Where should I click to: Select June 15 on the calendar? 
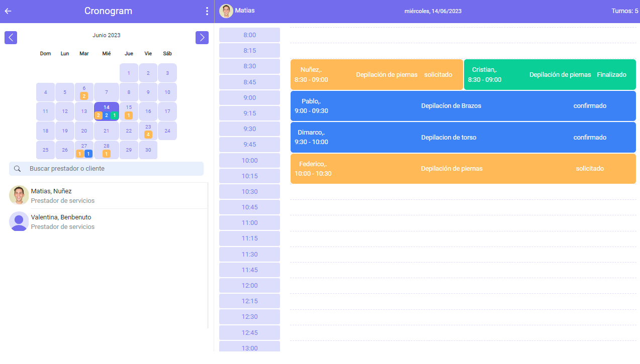tap(129, 107)
